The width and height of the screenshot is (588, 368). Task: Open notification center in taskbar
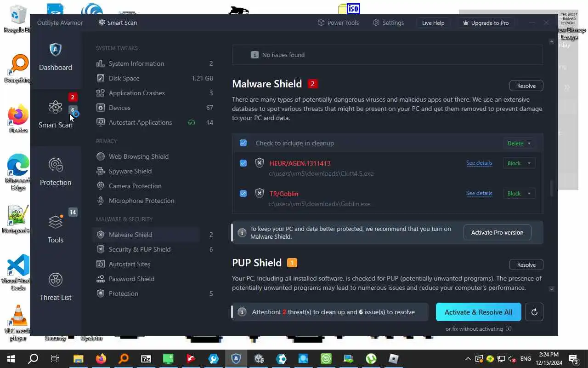(x=574, y=359)
